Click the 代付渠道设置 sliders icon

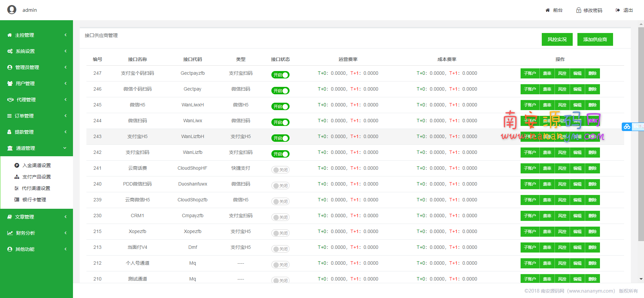[16, 188]
